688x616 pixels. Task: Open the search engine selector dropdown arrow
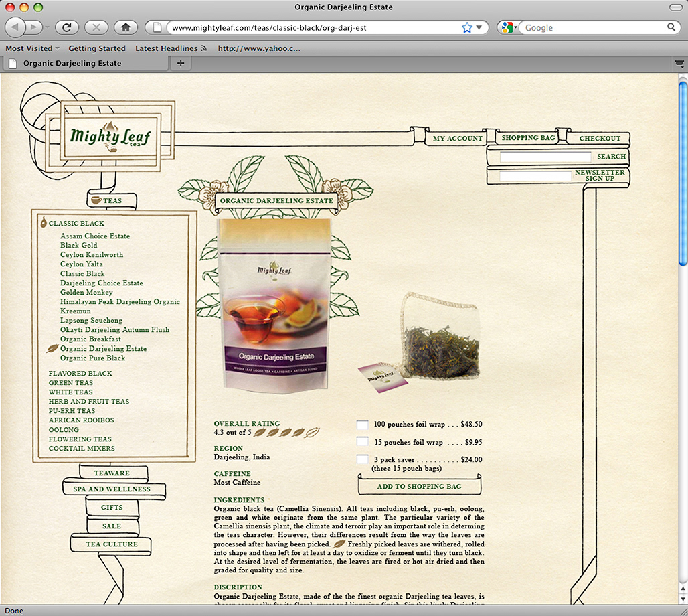[515, 27]
